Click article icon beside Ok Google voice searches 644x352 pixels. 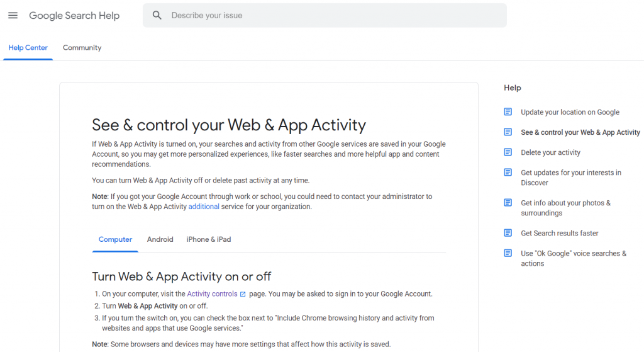coord(508,253)
